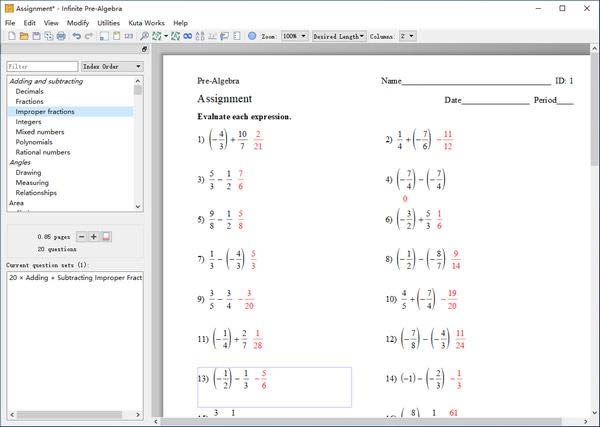Save the assignment with the floppy disk icon

(x=36, y=36)
